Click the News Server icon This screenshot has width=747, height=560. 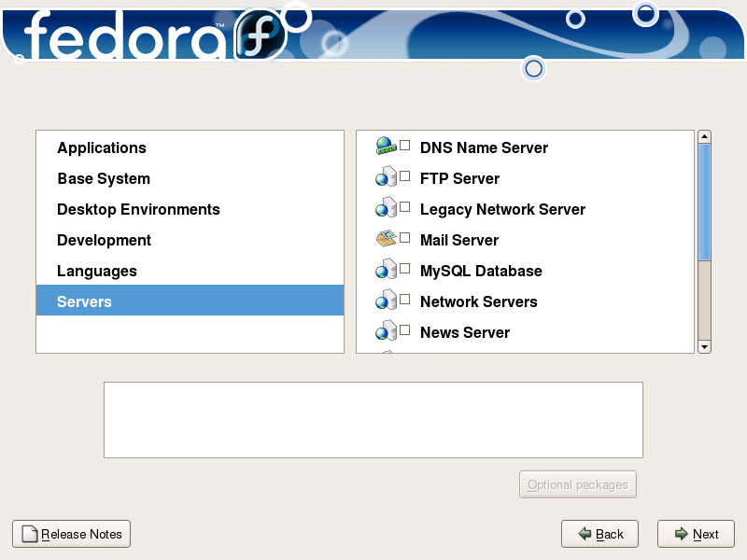[x=386, y=330]
